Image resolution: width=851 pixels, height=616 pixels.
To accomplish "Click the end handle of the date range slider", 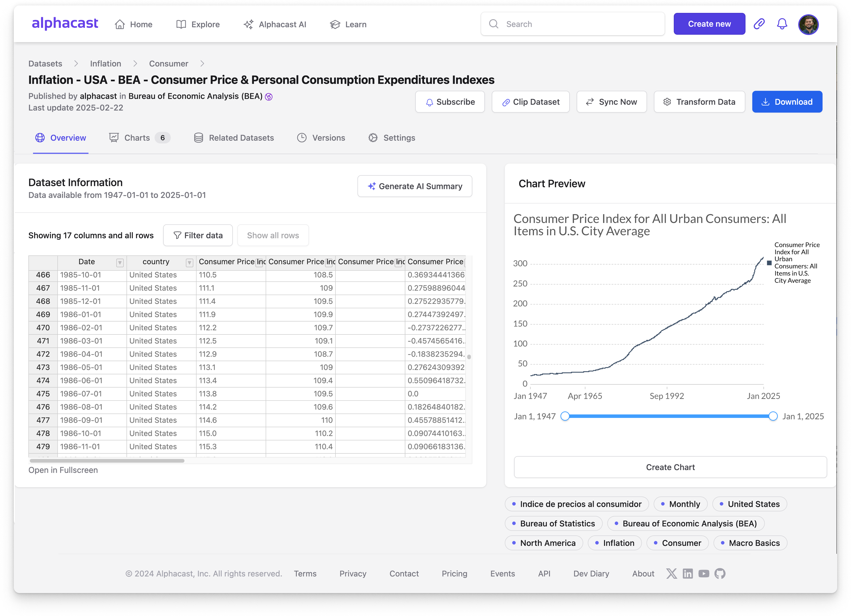I will [x=773, y=416].
